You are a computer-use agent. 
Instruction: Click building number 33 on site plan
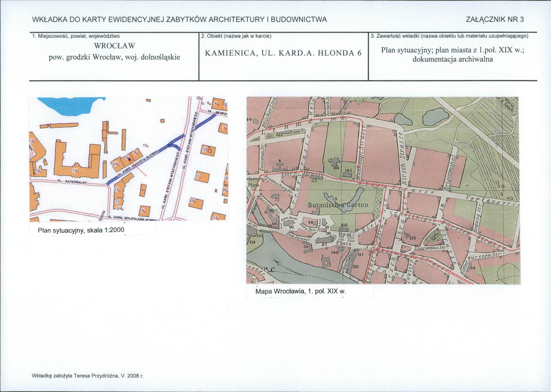[208, 150]
